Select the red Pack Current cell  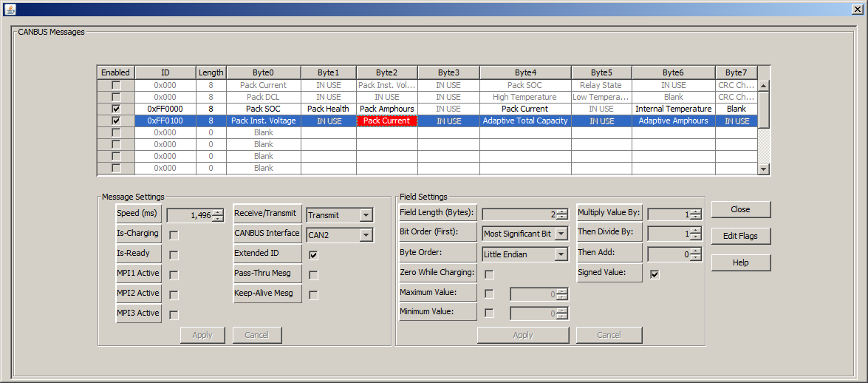pyautogui.click(x=387, y=121)
